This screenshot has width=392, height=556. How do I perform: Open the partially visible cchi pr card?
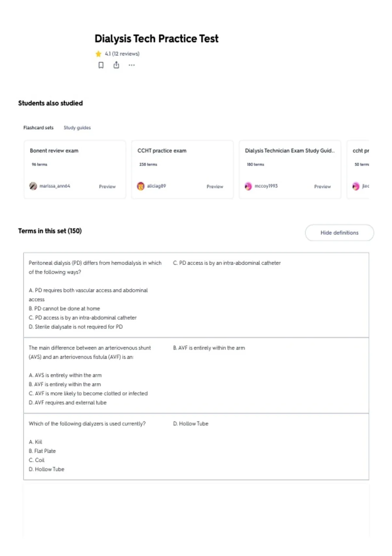click(358, 169)
